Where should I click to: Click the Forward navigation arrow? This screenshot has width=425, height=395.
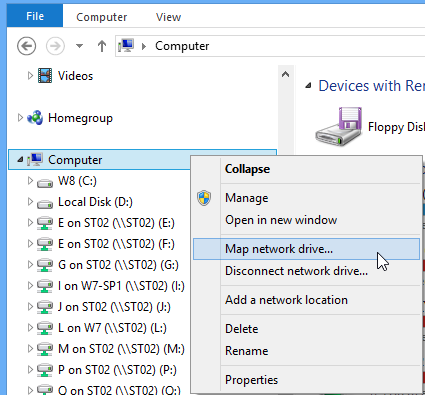click(55, 46)
